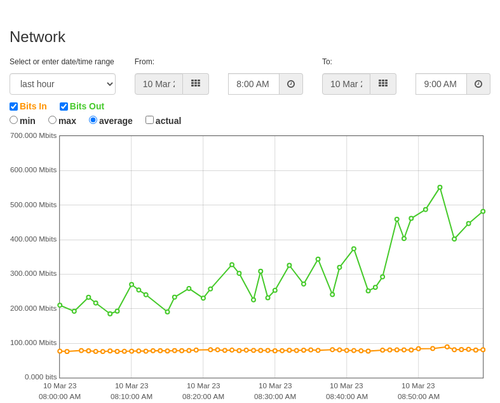Click the To time field 9:00 AM

click(x=441, y=84)
